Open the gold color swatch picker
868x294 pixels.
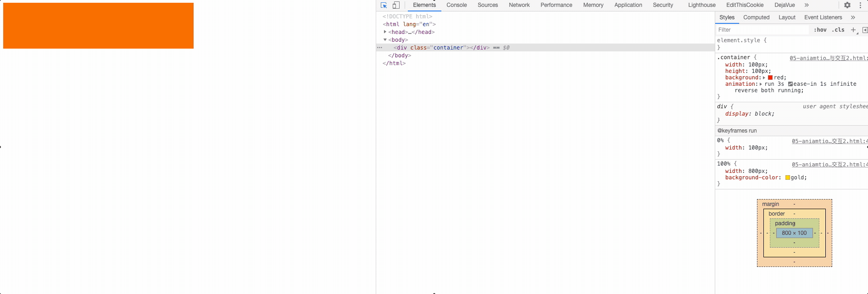tap(787, 178)
